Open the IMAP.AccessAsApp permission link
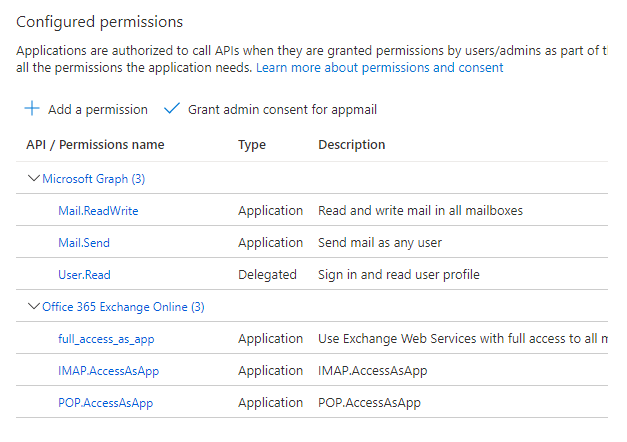Image resolution: width=627 pixels, height=442 pixels. click(x=108, y=371)
